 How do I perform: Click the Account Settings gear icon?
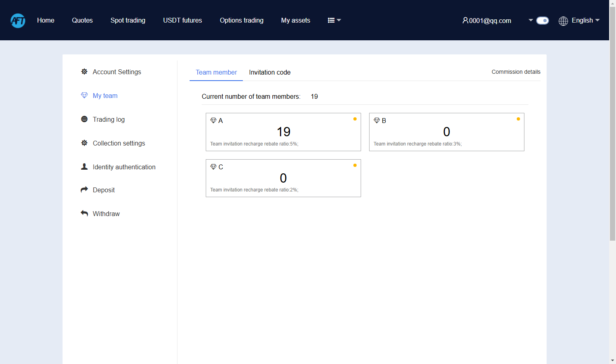coord(84,71)
